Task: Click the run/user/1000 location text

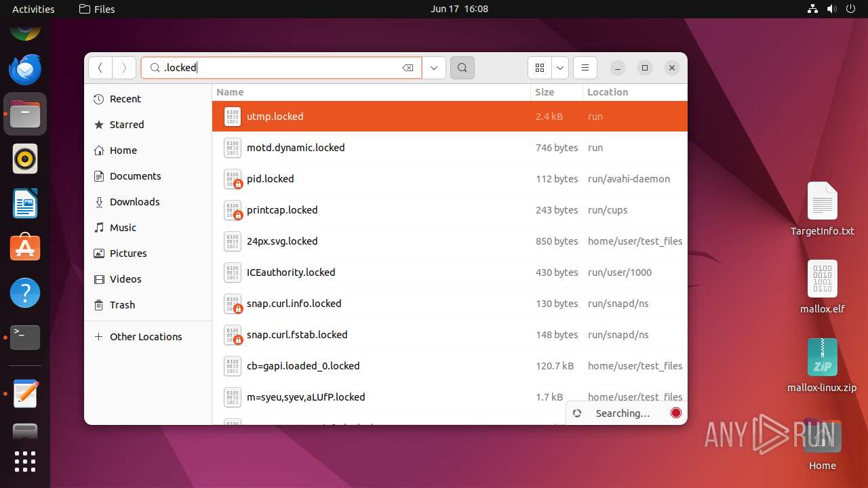Action: tap(620, 272)
